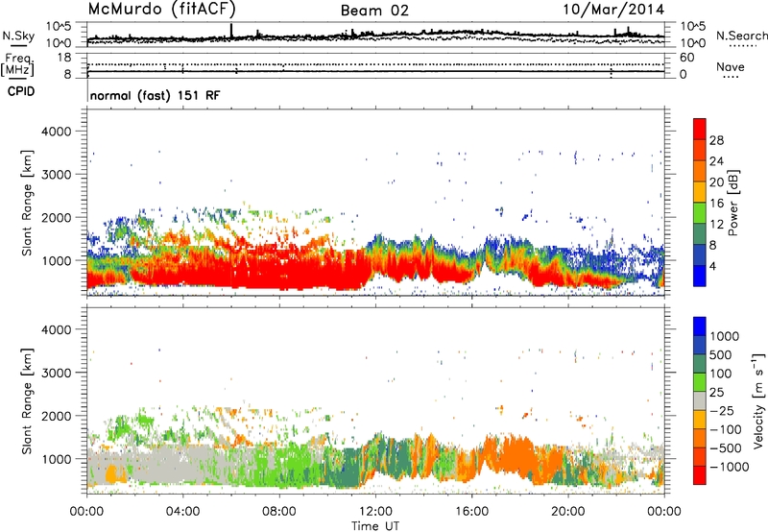This screenshot has height=532, width=768.
Task: Click the '16:00' time axis label
Action: click(x=472, y=512)
